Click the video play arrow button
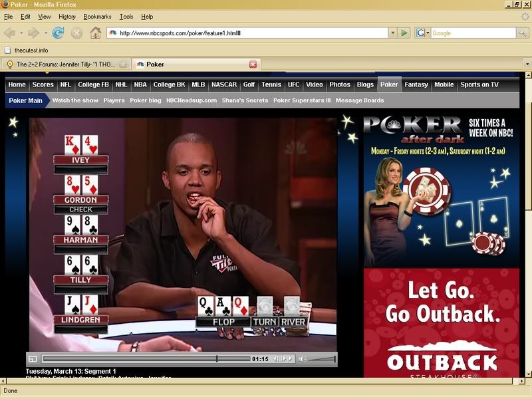Image resolution: width=532 pixels, height=399 pixels. coord(290,358)
